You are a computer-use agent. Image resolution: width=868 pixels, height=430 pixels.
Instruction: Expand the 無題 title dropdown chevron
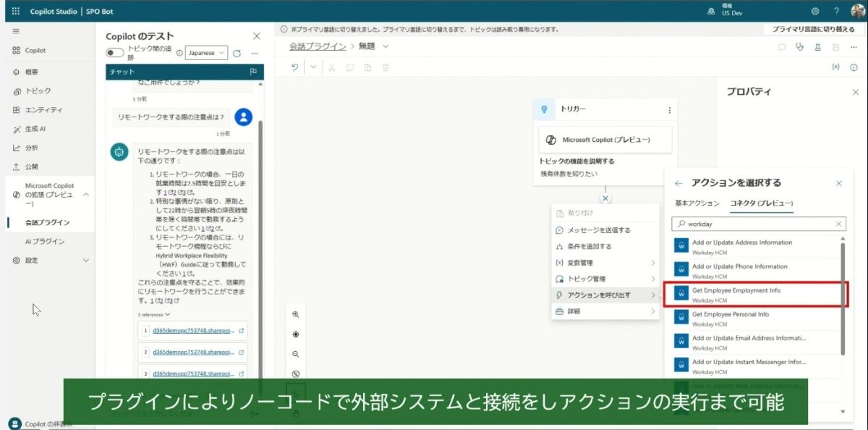click(x=386, y=46)
